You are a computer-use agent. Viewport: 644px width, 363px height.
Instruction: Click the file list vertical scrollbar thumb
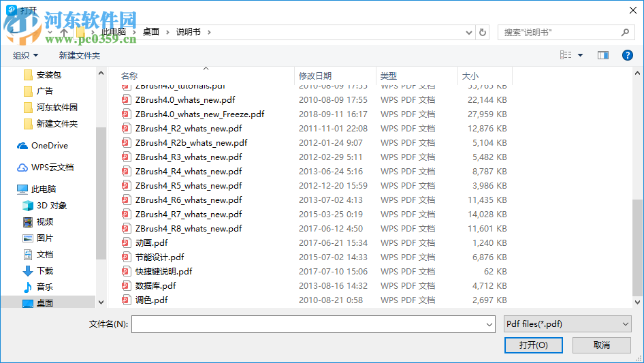[637, 247]
